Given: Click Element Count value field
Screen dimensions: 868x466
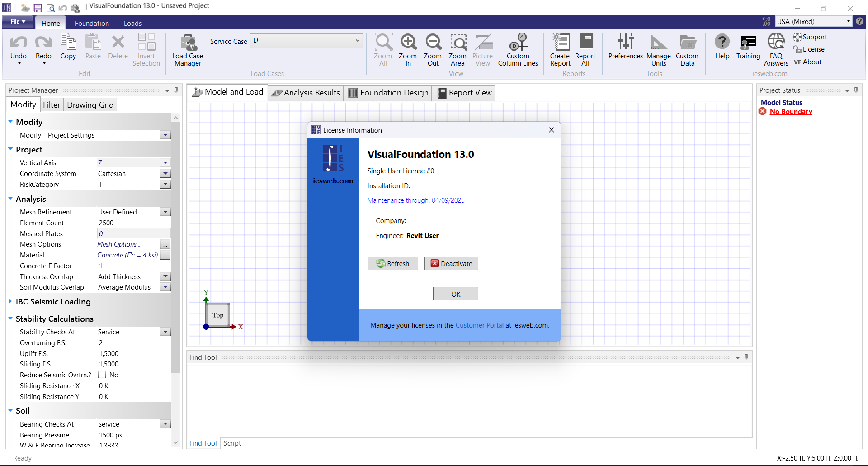Looking at the screenshot, I should coord(133,223).
